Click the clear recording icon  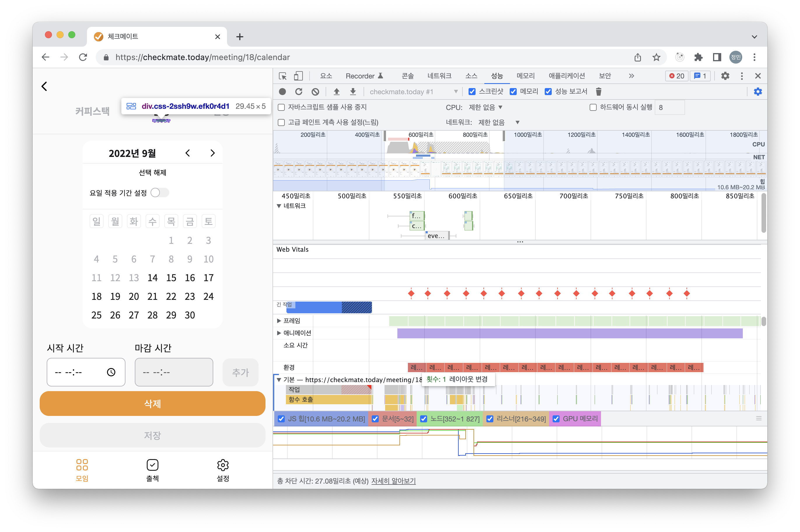tap(315, 92)
